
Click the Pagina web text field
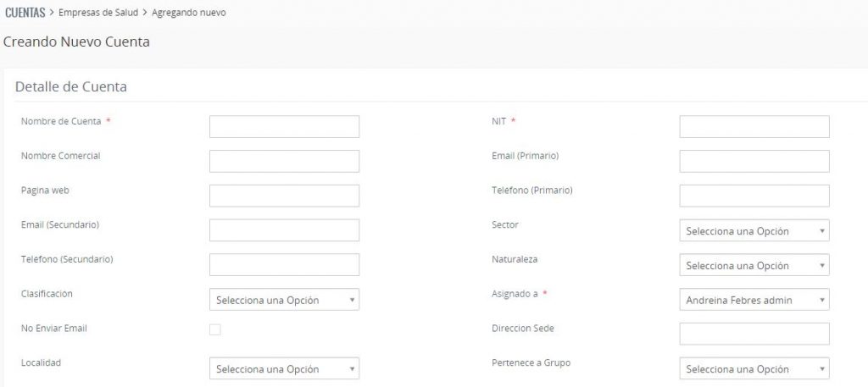tap(284, 196)
